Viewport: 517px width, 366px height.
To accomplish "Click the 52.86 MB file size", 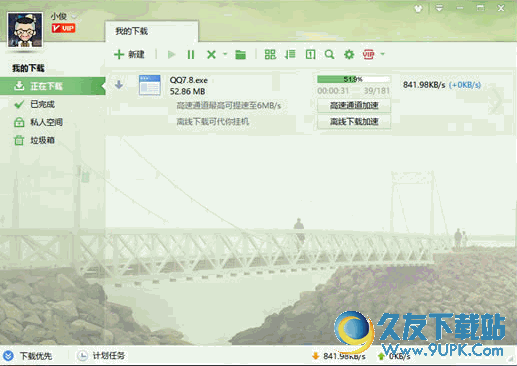I will [187, 91].
